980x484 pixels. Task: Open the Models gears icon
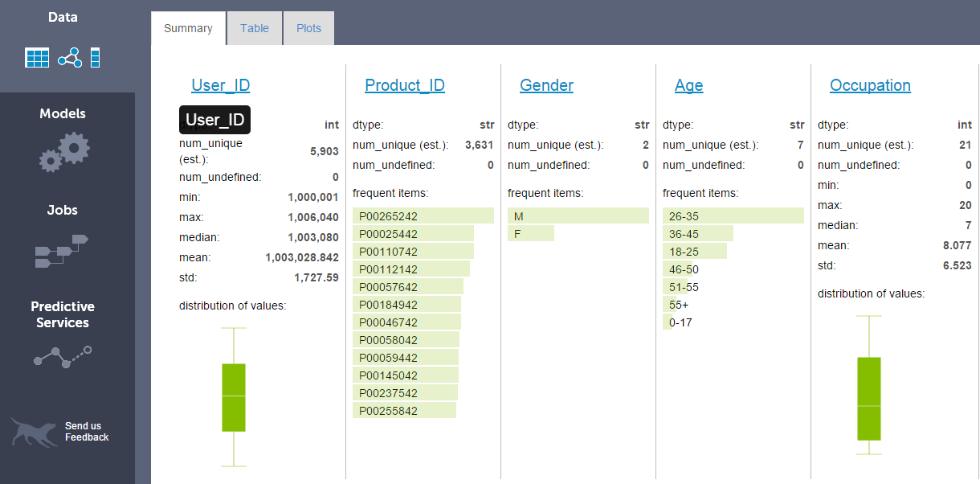(65, 152)
